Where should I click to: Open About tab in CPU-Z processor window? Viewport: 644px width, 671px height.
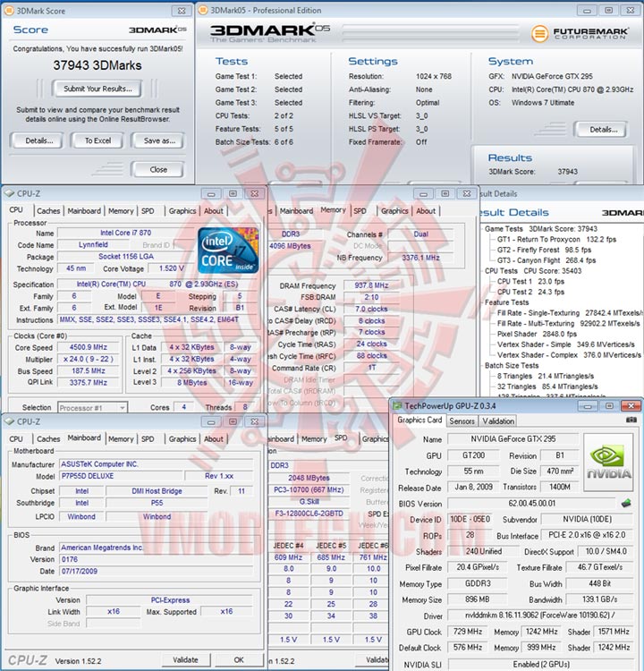[213, 211]
